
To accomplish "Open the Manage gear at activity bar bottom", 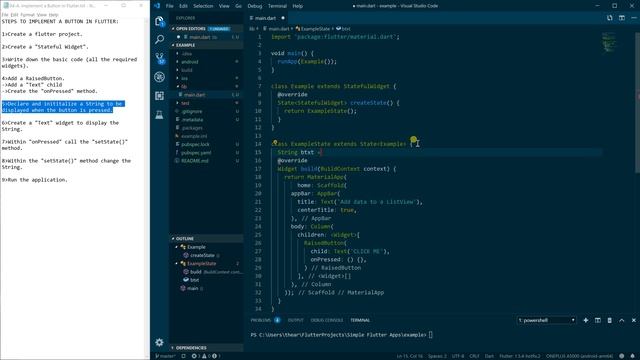I will click(x=160, y=342).
